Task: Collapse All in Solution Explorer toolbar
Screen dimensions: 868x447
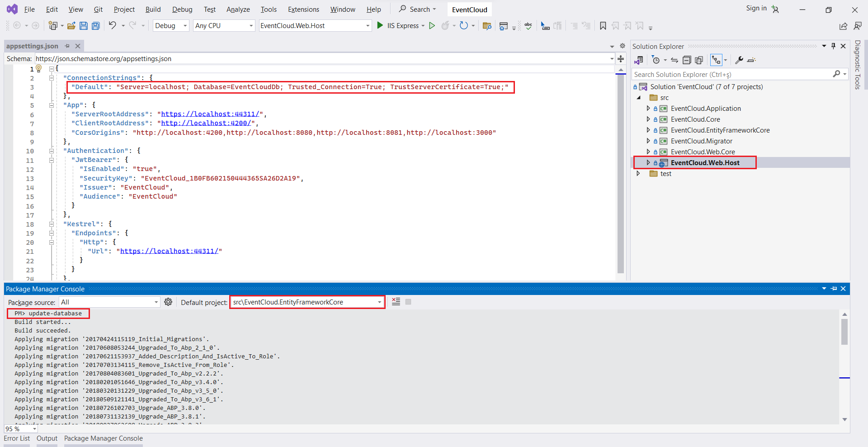Action: pyautogui.click(x=687, y=60)
